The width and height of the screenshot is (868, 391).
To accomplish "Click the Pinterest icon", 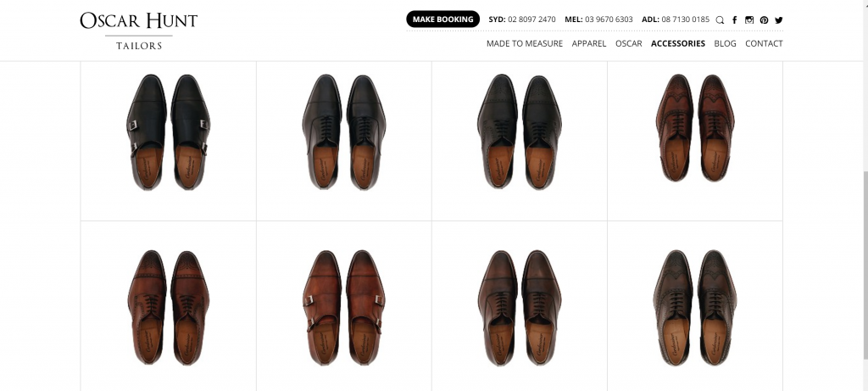I will tap(764, 20).
